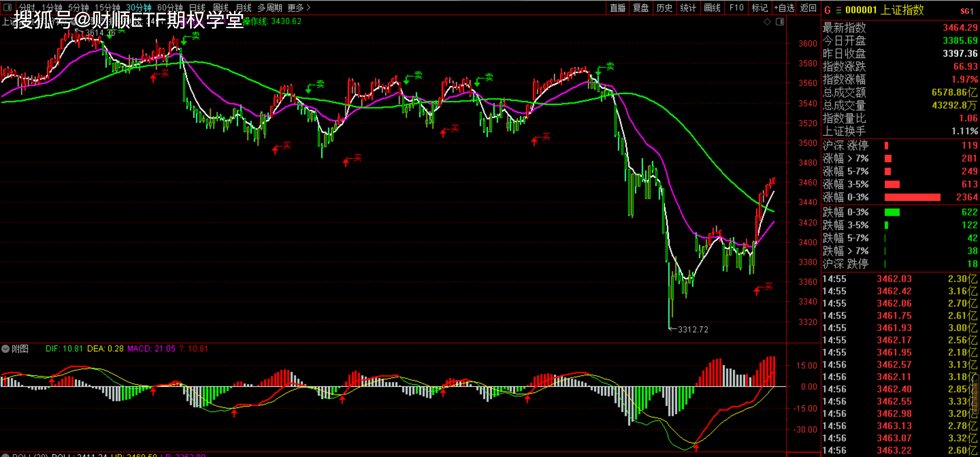The width and height of the screenshot is (980, 457).
Task: Click the 卖 sell signal arrow near 3580
Action: point(599,71)
